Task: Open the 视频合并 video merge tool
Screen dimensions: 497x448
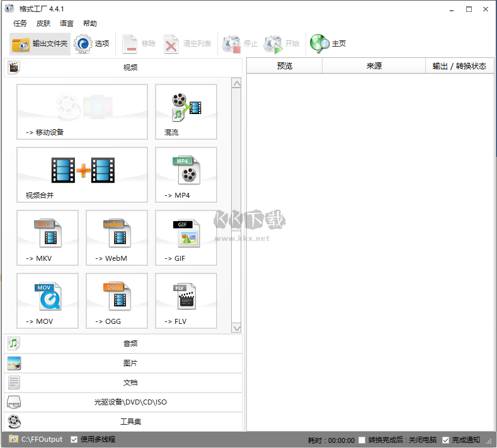Action: [82, 175]
